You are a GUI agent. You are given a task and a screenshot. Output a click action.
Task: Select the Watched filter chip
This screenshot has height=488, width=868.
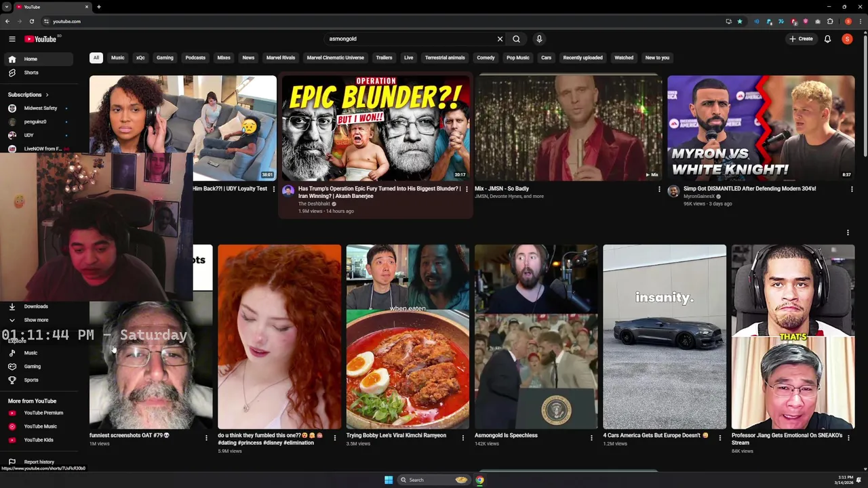pos(624,58)
